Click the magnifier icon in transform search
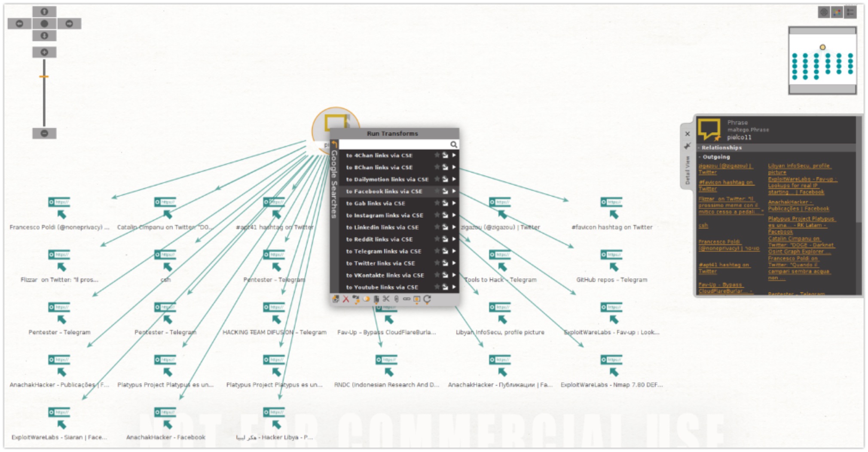The height and width of the screenshot is (452, 868). click(453, 145)
